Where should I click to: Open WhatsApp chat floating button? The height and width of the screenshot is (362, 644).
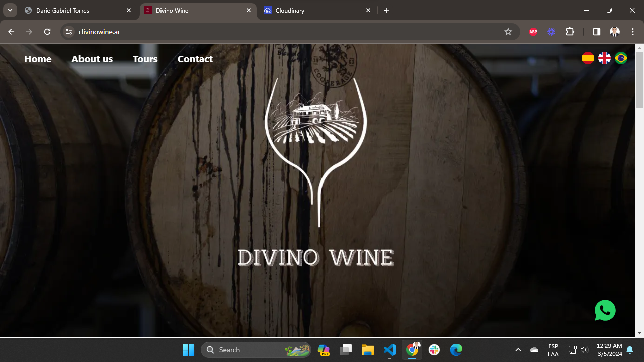605,310
